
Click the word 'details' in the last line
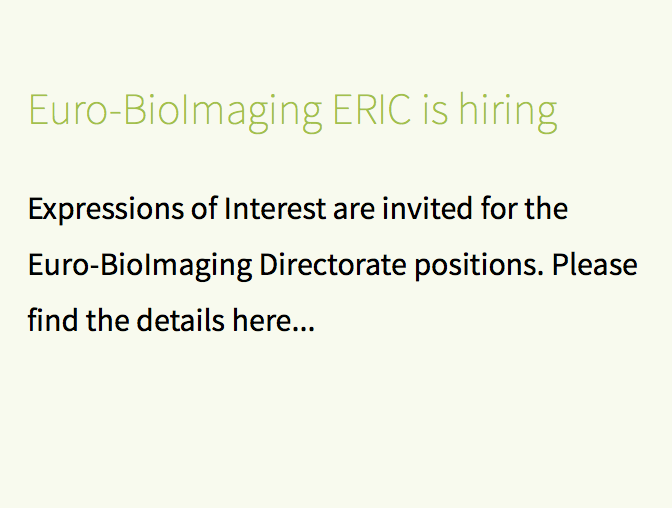[180, 320]
